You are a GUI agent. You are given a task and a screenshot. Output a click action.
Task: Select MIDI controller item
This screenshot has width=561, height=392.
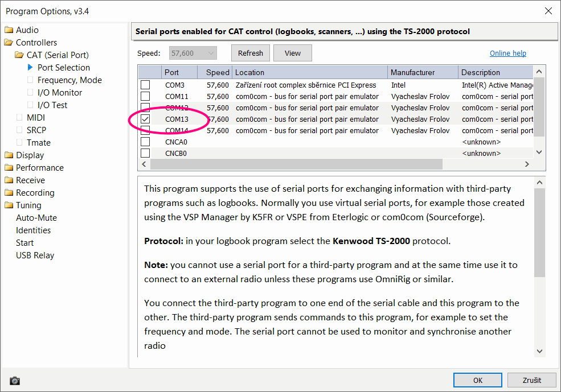36,118
